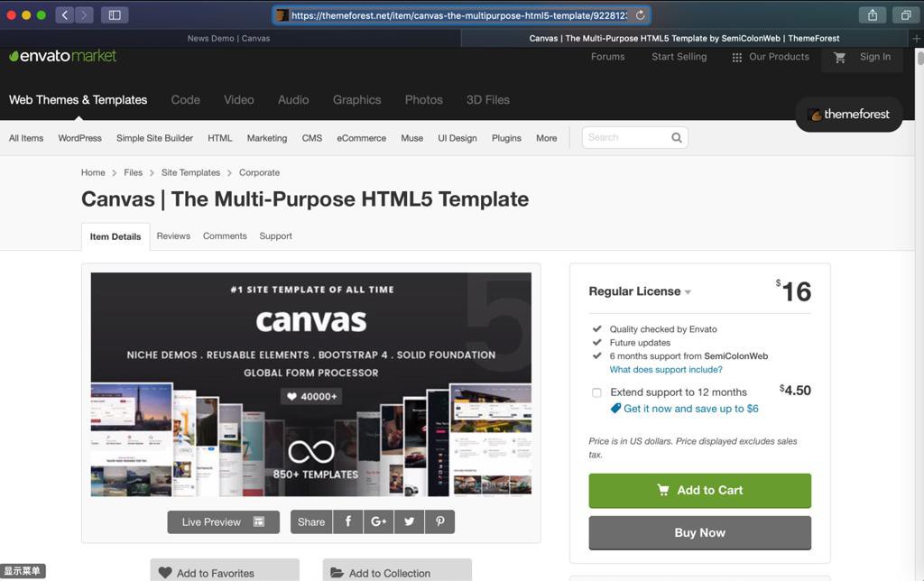924x581 pixels.
Task: Select the Canvas ThemeForest browser tab
Action: (x=684, y=38)
